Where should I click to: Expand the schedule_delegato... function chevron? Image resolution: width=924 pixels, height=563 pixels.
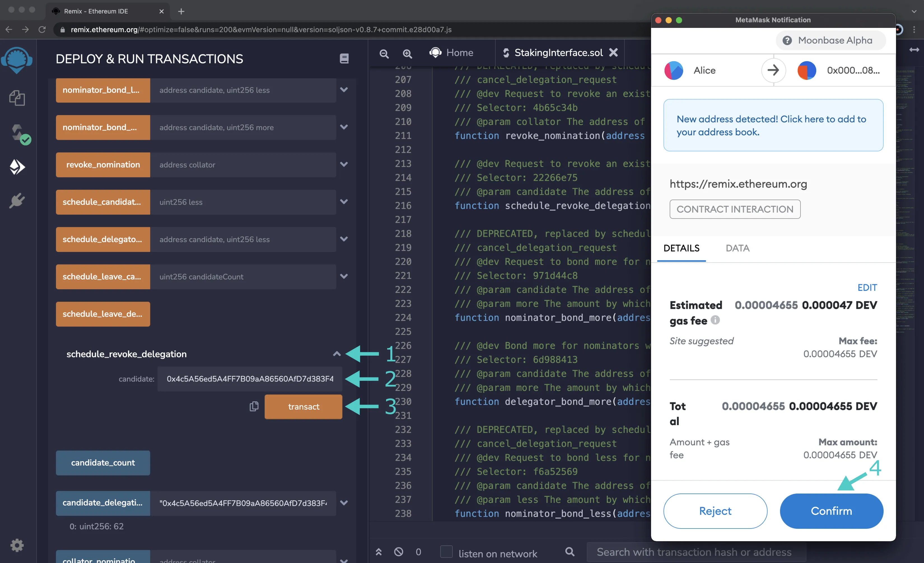(x=344, y=239)
